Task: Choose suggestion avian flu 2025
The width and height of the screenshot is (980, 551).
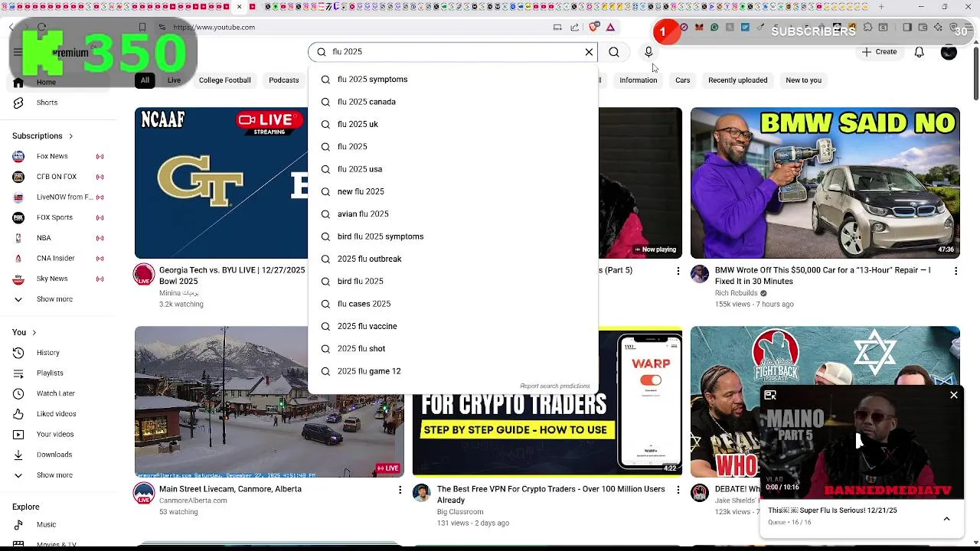Action: [x=453, y=214]
